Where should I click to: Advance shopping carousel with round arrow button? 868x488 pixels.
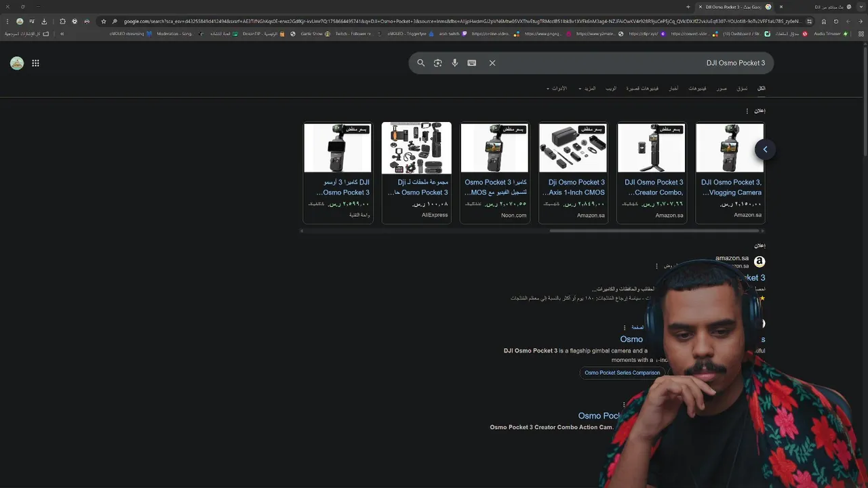click(765, 149)
